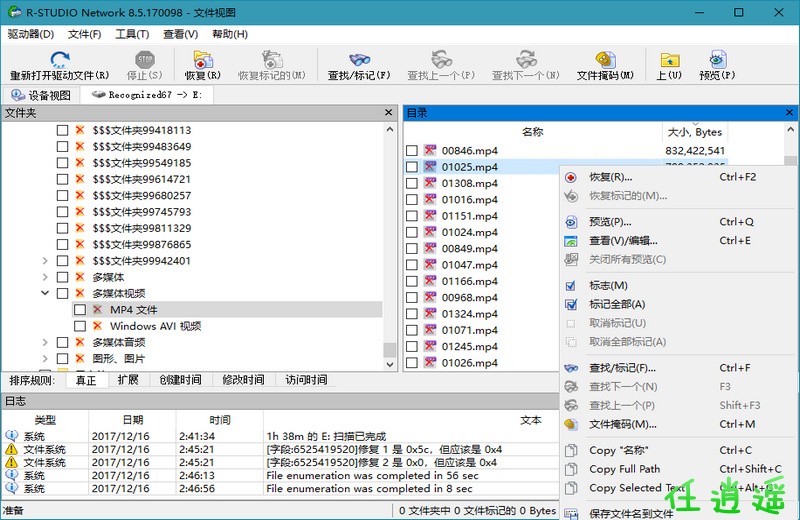The width and height of the screenshot is (800, 520).
Task: Switch to Recognized67 -> E: tab
Action: (x=148, y=95)
